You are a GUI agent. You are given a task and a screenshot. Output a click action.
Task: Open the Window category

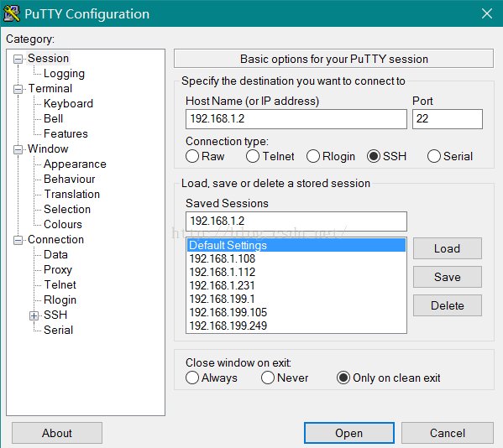pyautogui.click(x=48, y=148)
